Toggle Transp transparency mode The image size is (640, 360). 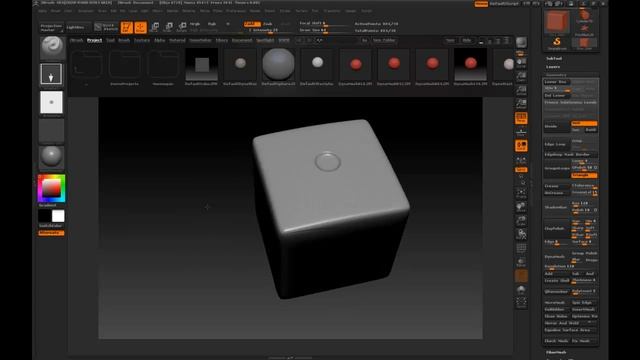pyautogui.click(x=521, y=262)
